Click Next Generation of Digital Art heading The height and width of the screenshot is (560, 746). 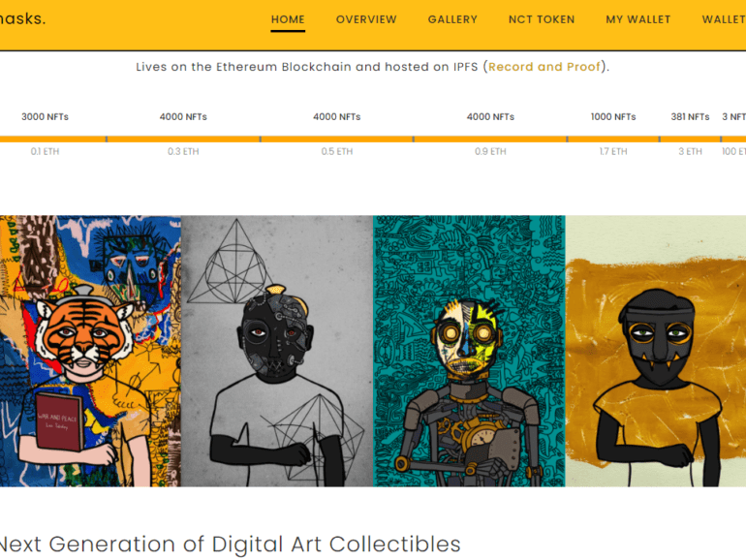[231, 544]
